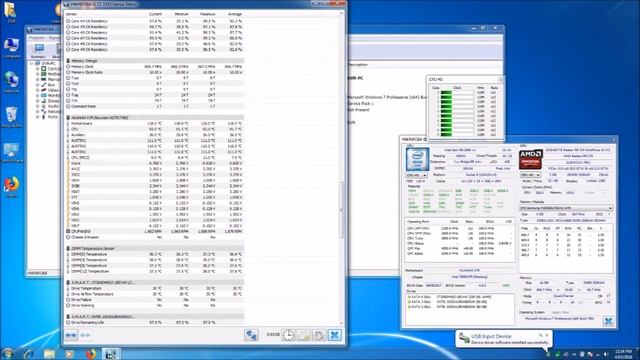
Task: Click the blue X icon in System Summary window
Action: 608,321
